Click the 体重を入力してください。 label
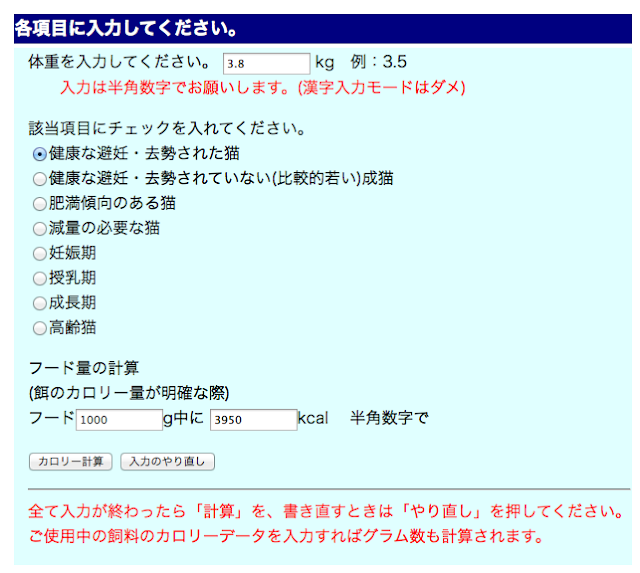This screenshot has width=640, height=573. click(120, 62)
